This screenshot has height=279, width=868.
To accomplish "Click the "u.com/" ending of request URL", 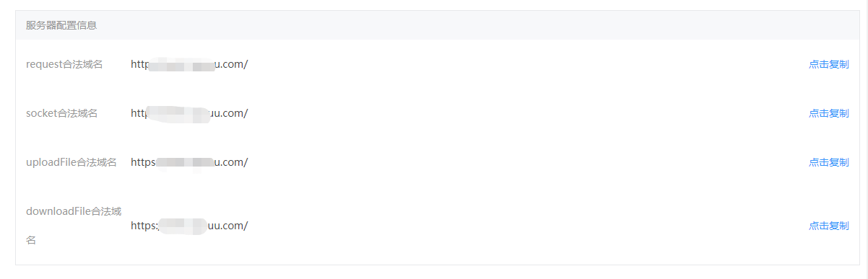I will [232, 64].
